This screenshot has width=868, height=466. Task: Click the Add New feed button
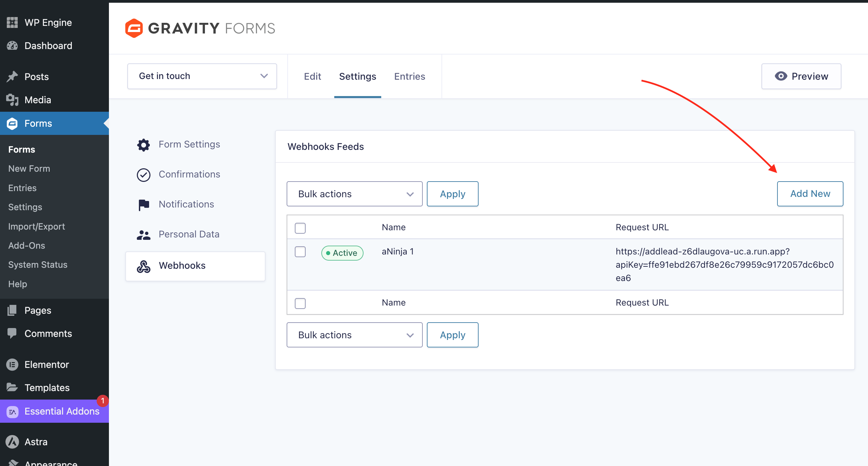pyautogui.click(x=810, y=194)
